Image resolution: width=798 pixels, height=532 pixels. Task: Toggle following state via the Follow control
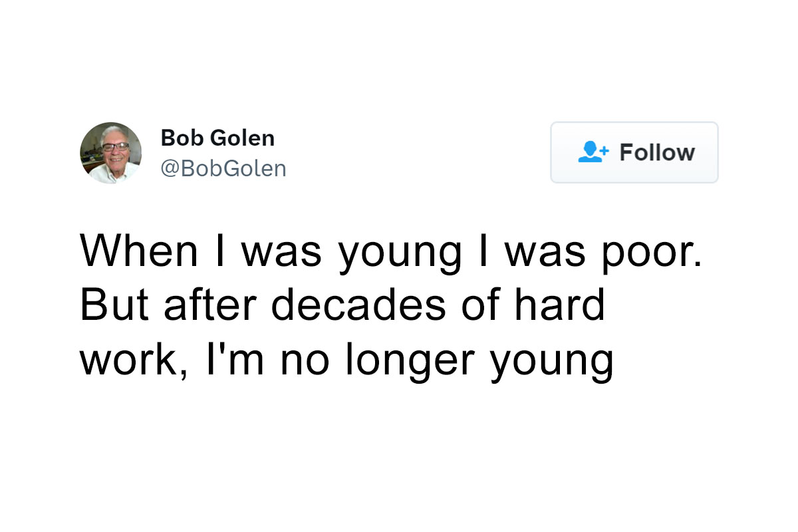(634, 152)
